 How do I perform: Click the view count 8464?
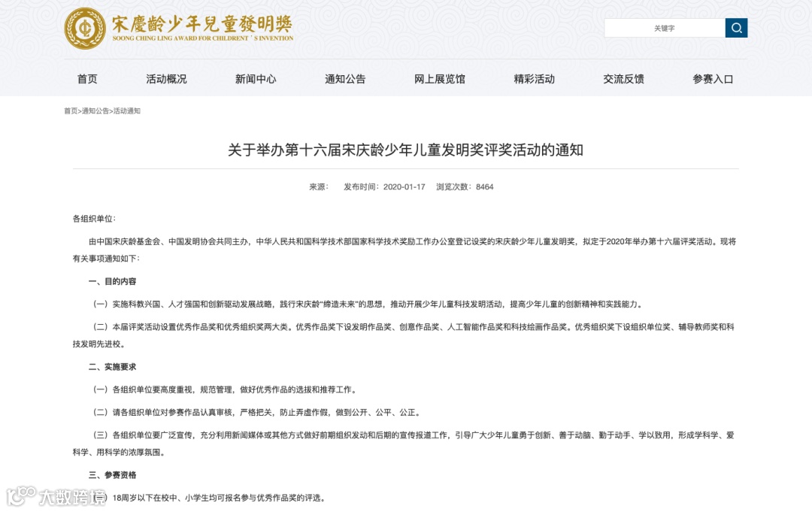(x=485, y=187)
